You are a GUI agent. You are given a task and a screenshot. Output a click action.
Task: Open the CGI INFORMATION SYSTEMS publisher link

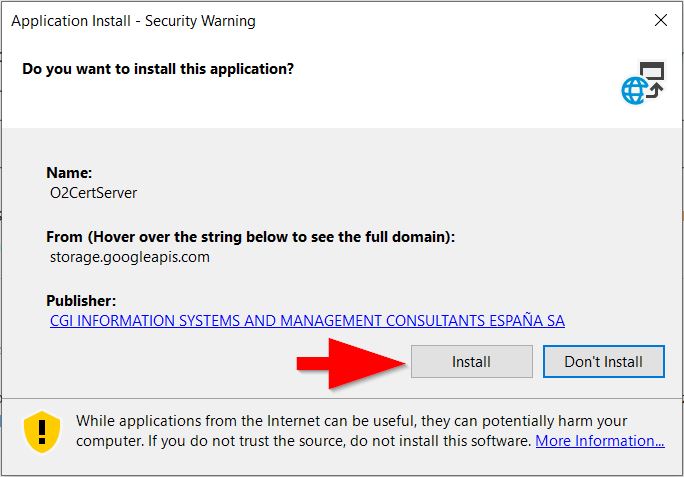[x=307, y=321]
